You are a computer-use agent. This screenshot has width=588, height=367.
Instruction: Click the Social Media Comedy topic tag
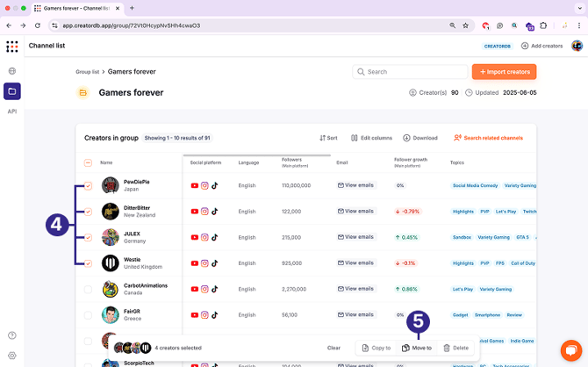475,185
